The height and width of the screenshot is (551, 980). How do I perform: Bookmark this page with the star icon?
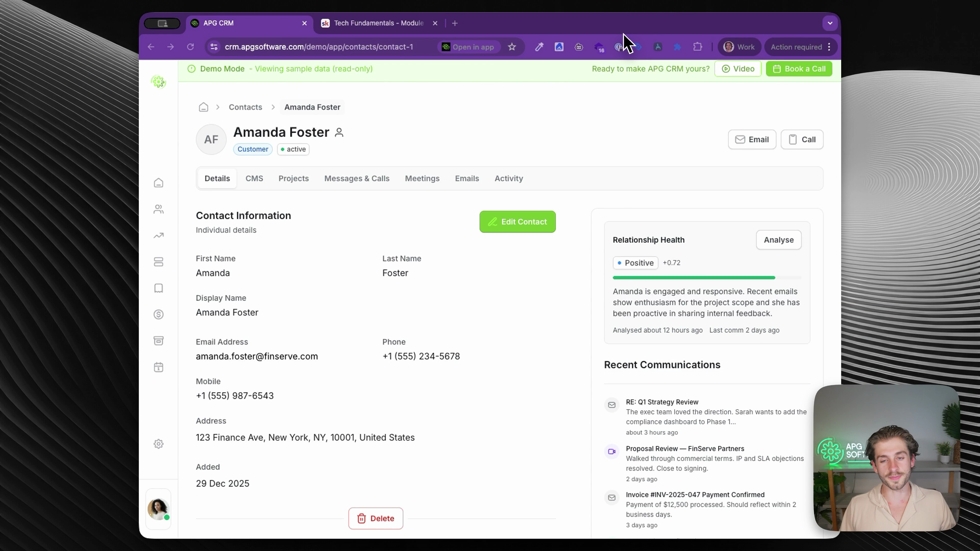(x=512, y=47)
